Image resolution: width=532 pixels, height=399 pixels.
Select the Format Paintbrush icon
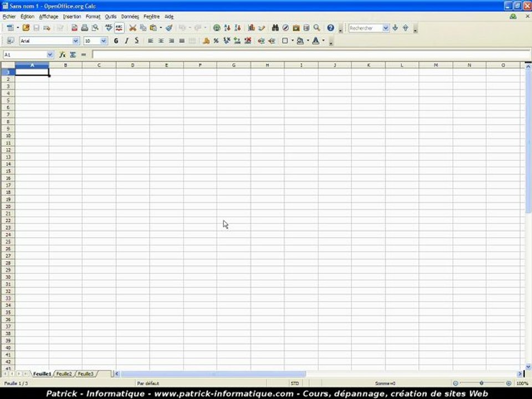point(169,28)
